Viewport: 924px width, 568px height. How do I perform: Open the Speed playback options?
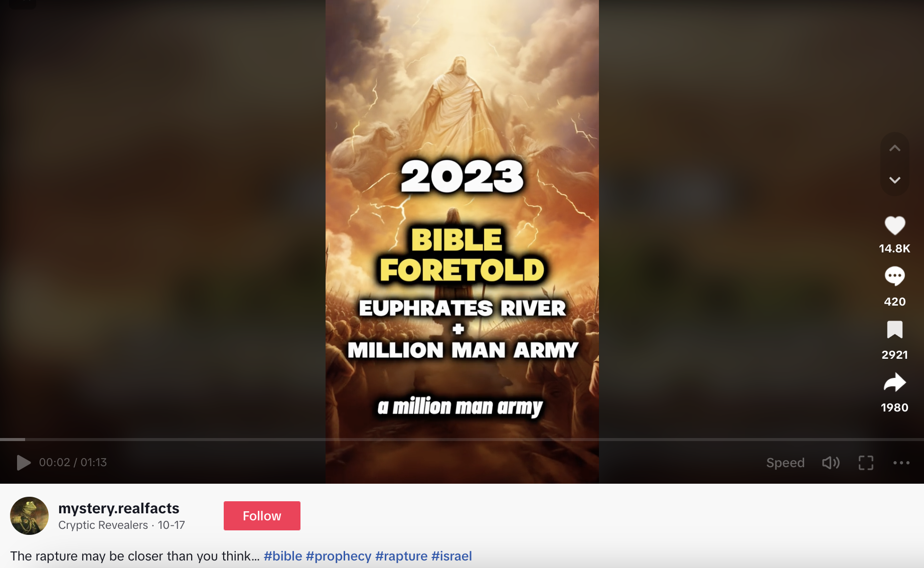[785, 463]
